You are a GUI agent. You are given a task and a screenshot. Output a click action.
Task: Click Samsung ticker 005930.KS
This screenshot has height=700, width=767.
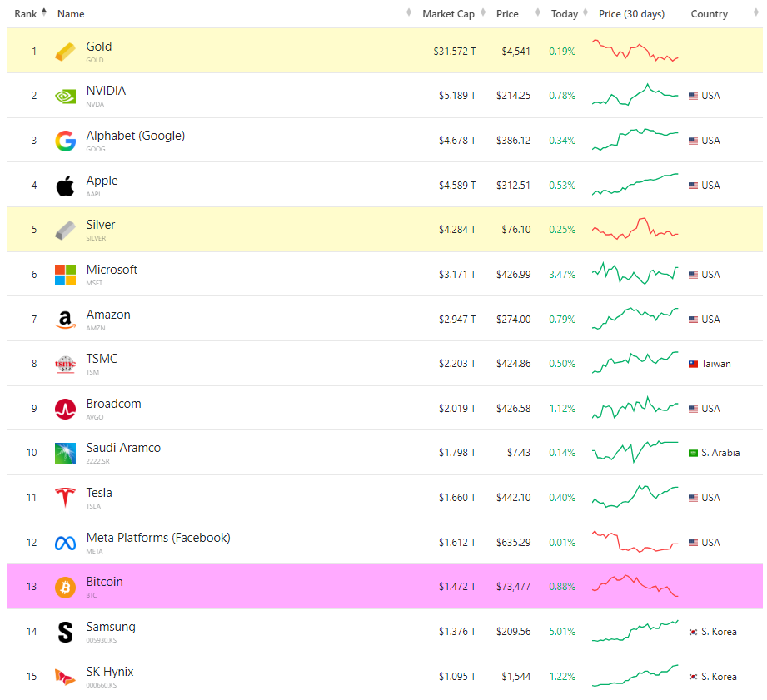[x=102, y=640]
